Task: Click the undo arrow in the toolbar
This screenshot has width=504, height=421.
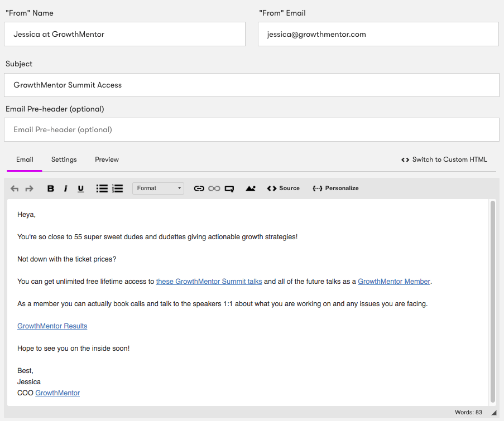Action: (x=15, y=188)
